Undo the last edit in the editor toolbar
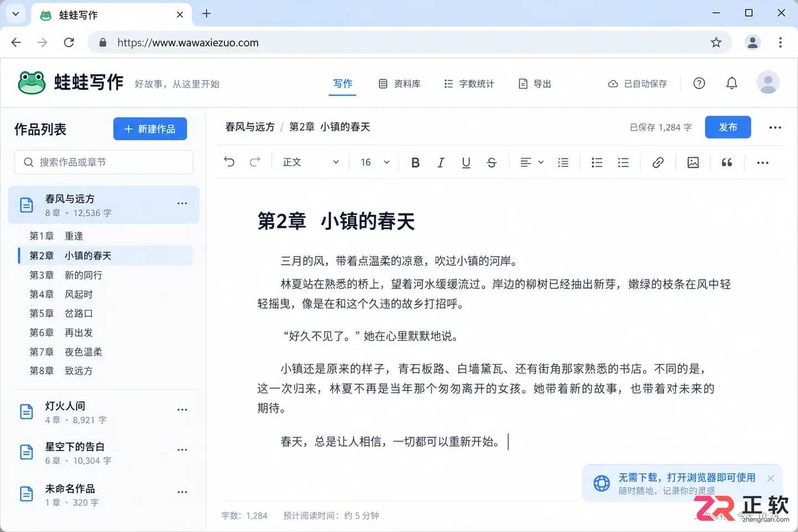 [x=229, y=162]
